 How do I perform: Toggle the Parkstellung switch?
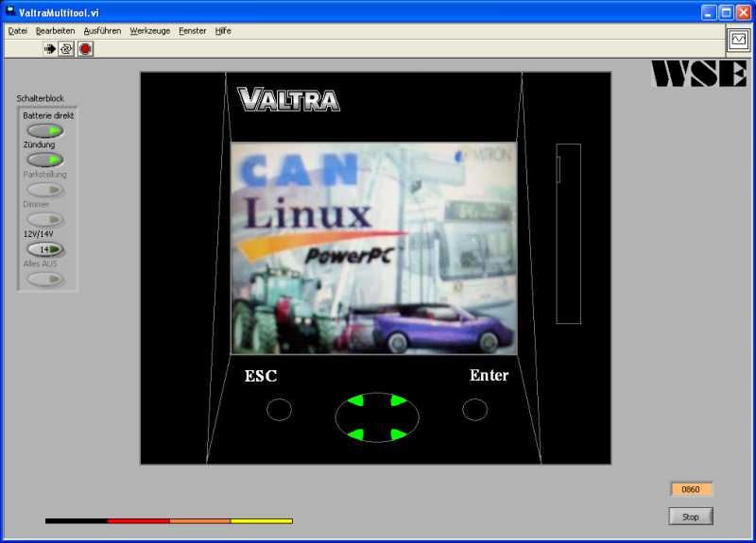(x=45, y=190)
